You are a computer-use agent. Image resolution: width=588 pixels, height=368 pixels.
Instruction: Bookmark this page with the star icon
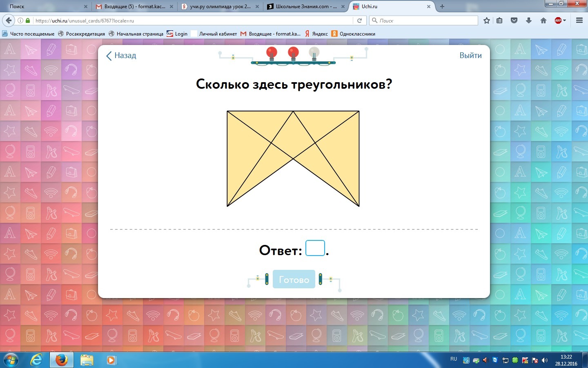tap(486, 20)
